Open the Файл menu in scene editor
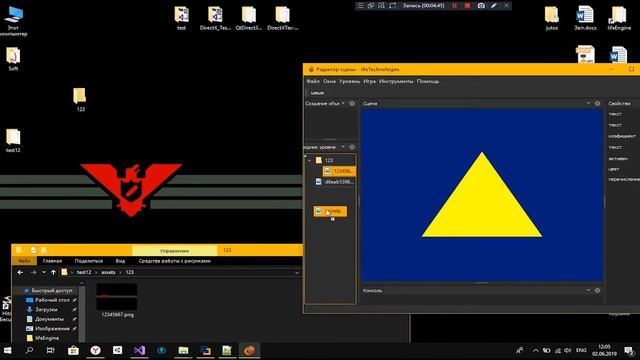The image size is (640, 360). (x=313, y=81)
